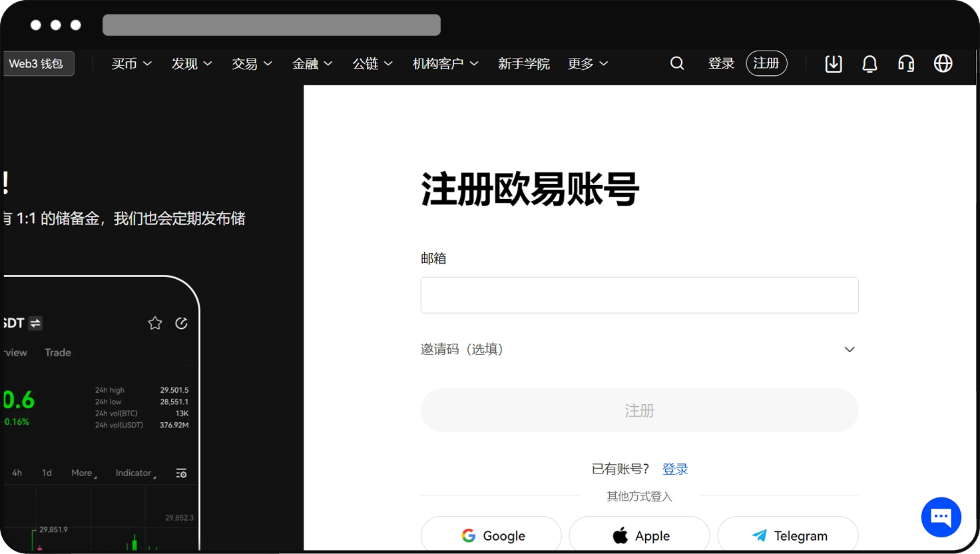
Task: Toggle the favorite star on the chart widget
Action: coord(154,323)
